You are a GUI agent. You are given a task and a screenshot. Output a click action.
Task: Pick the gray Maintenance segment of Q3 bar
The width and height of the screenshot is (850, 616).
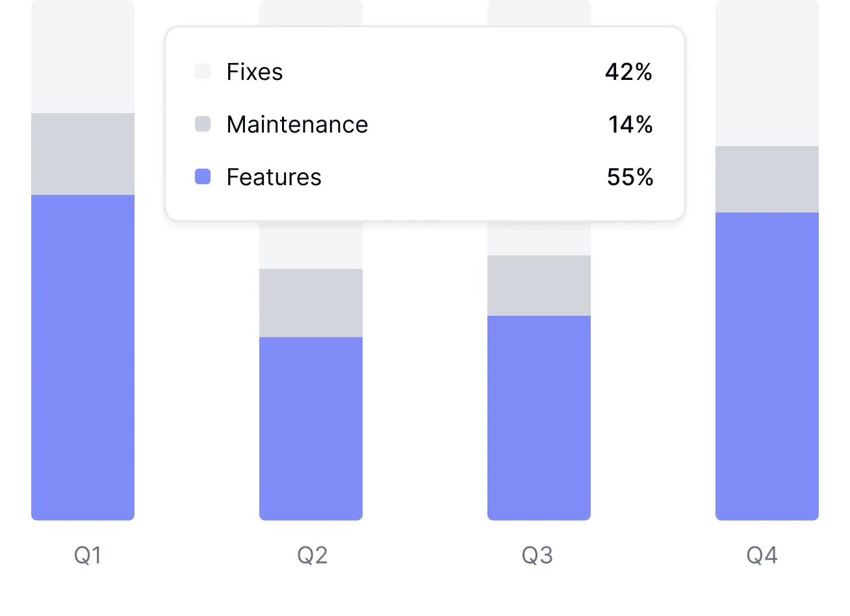pos(539,285)
